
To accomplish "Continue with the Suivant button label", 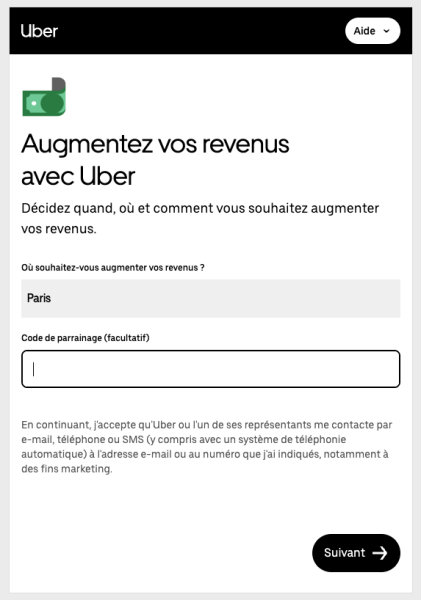I will 344,553.
